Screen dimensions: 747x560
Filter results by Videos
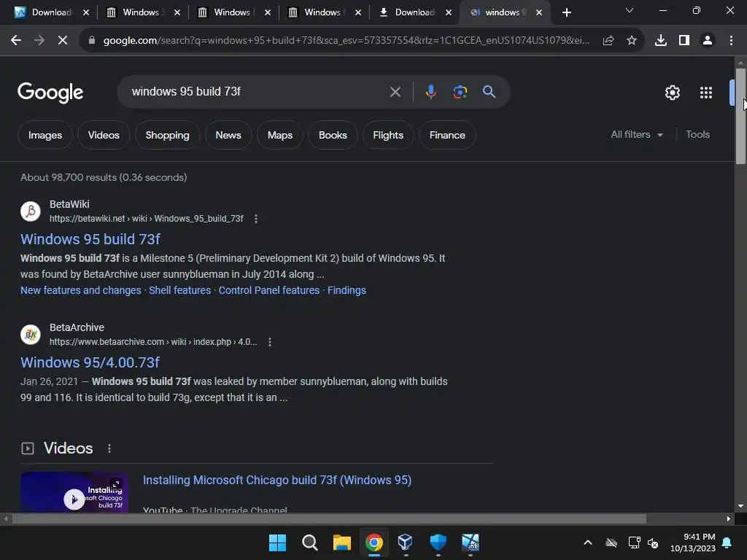(104, 135)
